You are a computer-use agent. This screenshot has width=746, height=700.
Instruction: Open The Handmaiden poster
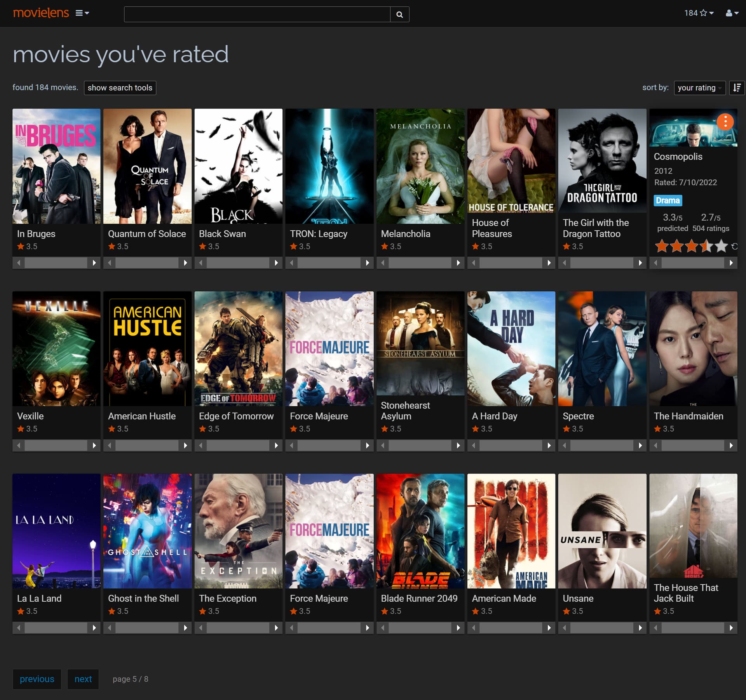[x=693, y=349]
